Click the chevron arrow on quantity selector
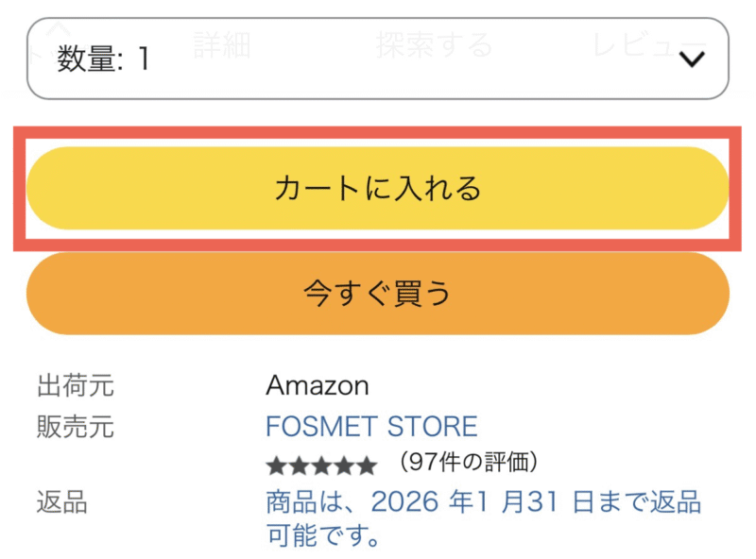Image resolution: width=756 pixels, height=559 pixels. point(693,59)
